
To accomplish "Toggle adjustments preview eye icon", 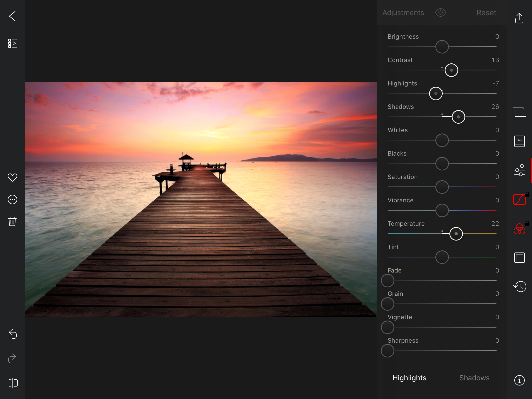I will point(440,12).
